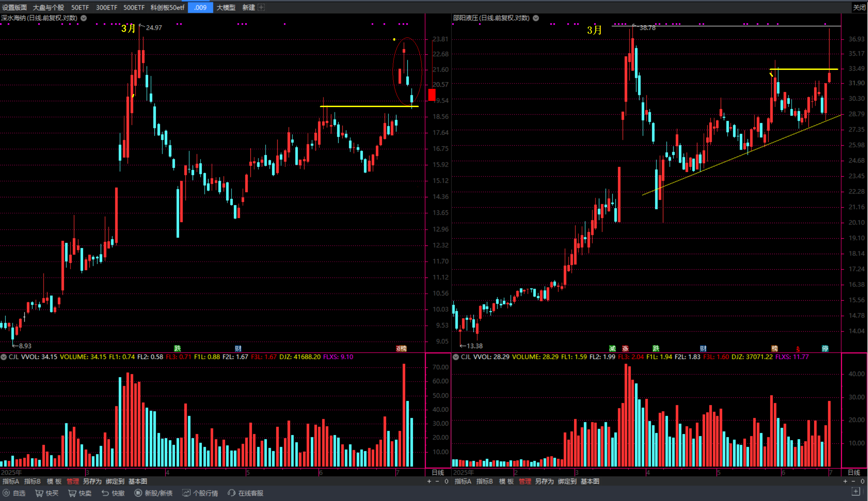Open 新股/新债 new shares icon
This screenshot has width=868, height=501.
point(138,493)
